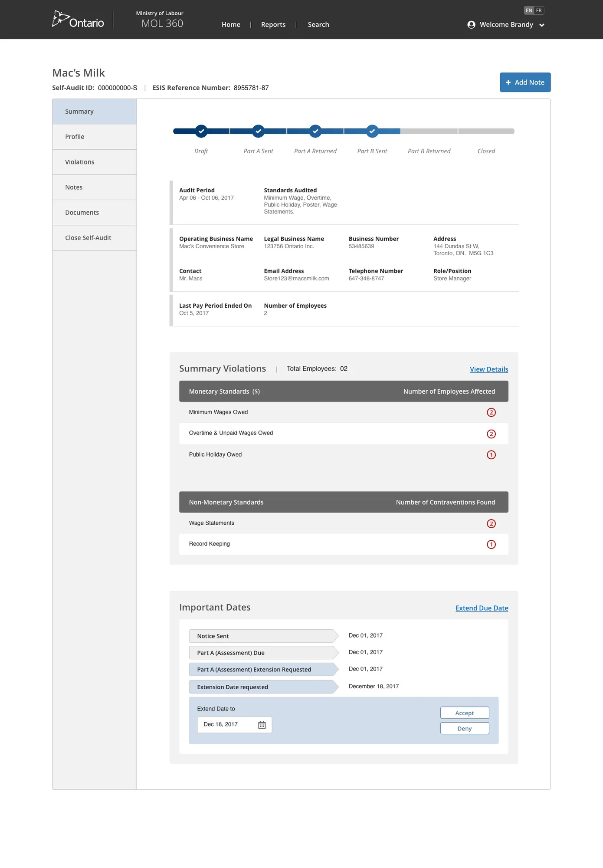Click the Draft checkmark step in progress bar
The height and width of the screenshot is (868, 603).
[x=201, y=131]
